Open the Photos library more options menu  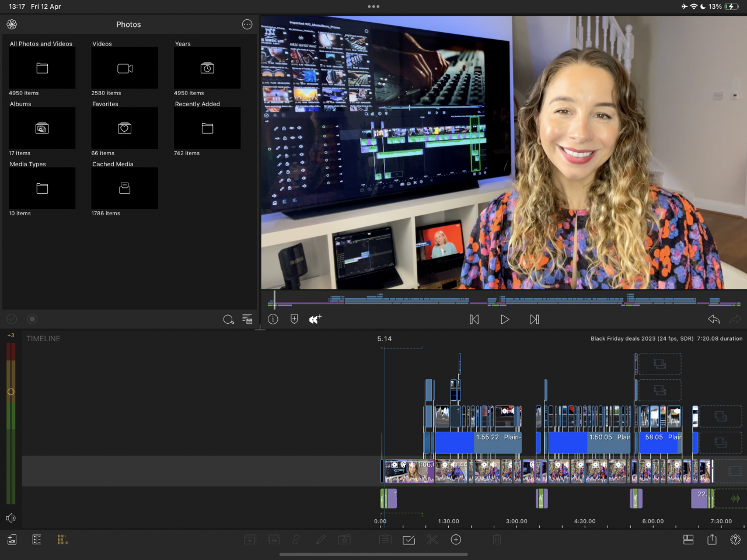pyautogui.click(x=247, y=24)
